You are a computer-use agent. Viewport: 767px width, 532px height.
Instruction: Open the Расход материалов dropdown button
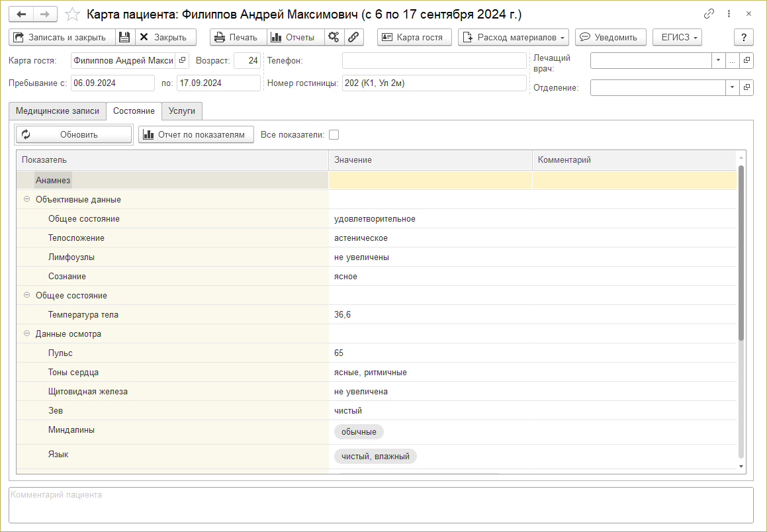514,37
